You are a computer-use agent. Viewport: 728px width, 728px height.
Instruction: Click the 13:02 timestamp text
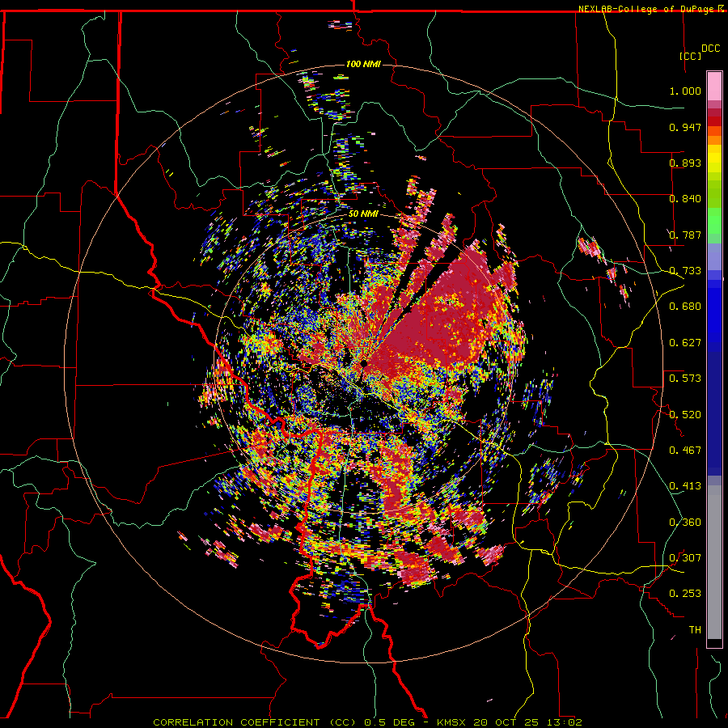tap(564, 722)
